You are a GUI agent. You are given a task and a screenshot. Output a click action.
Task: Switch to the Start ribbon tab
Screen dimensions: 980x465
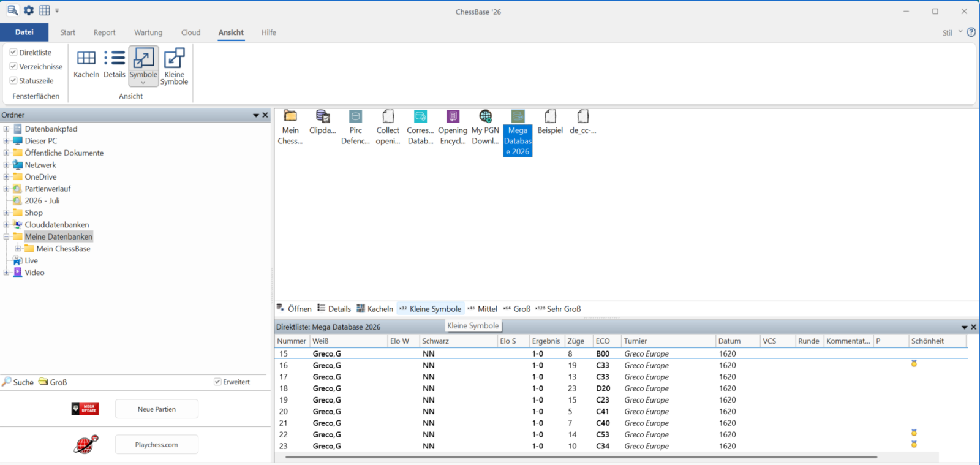pyautogui.click(x=67, y=32)
